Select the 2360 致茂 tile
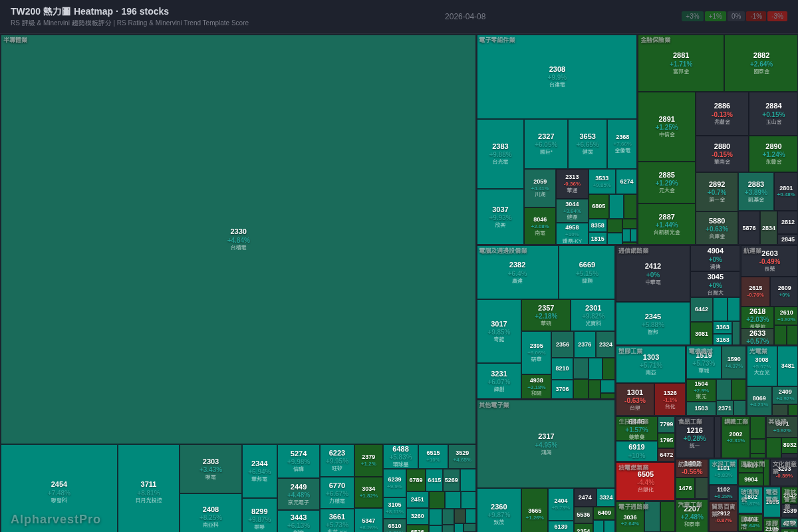 (499, 511)
